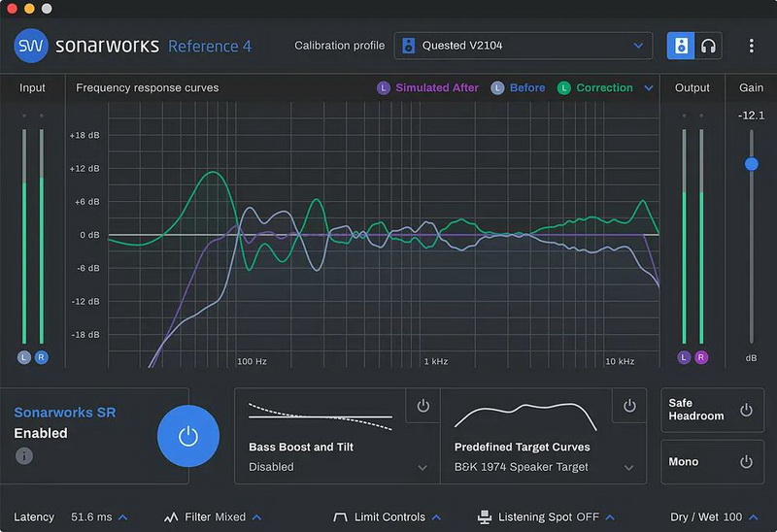
Task: Click the macOS gray zoom window button
Action: [47, 9]
